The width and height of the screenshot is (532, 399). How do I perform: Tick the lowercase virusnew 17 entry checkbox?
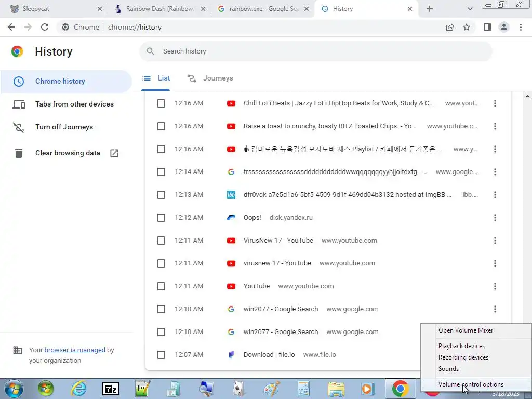pyautogui.click(x=161, y=263)
